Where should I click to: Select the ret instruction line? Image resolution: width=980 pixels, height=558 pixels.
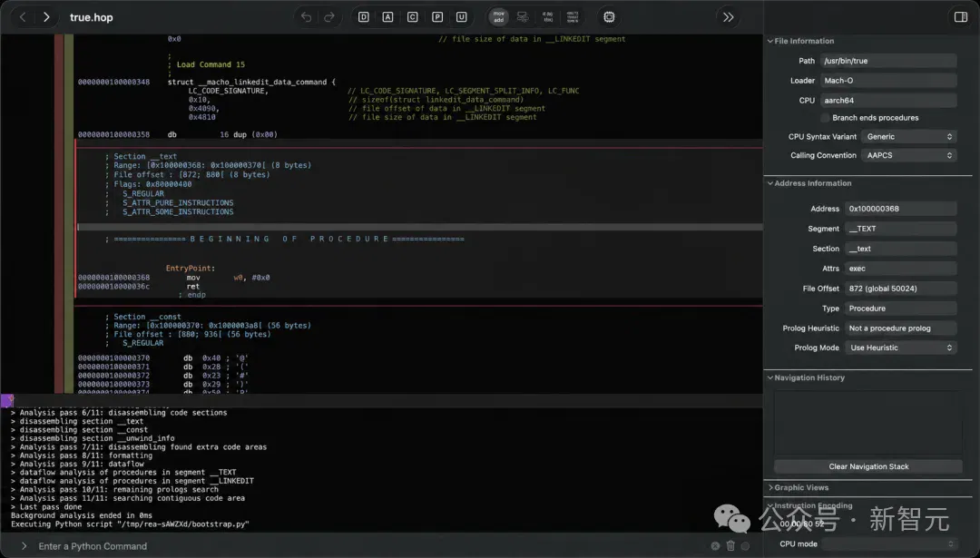pyautogui.click(x=193, y=286)
